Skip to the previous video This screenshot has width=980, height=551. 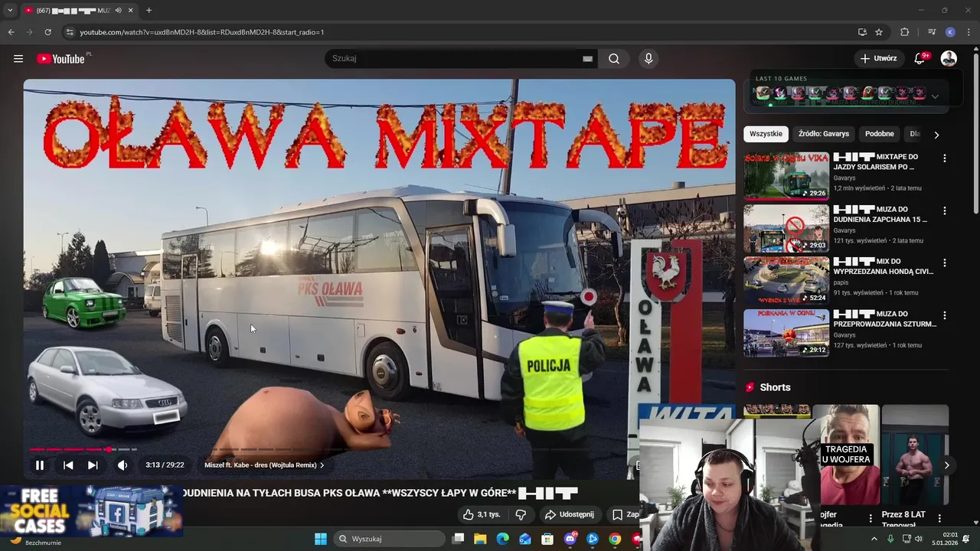coord(68,465)
